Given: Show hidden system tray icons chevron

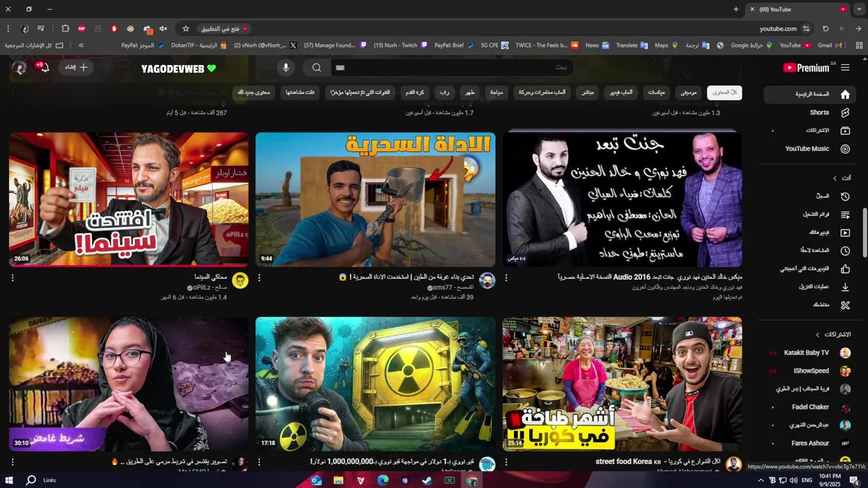Looking at the screenshot, I should coord(761,481).
